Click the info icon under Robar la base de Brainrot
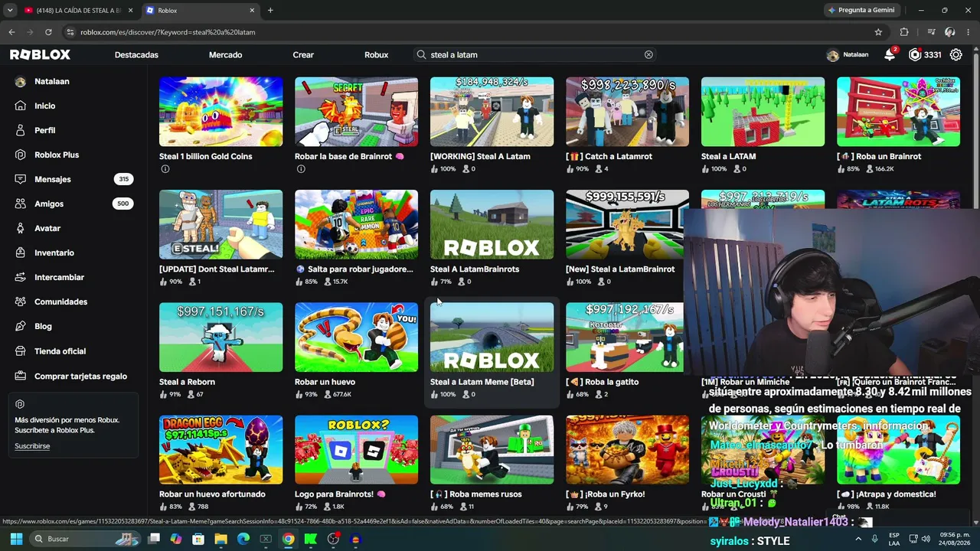980x551 pixels. (x=300, y=169)
